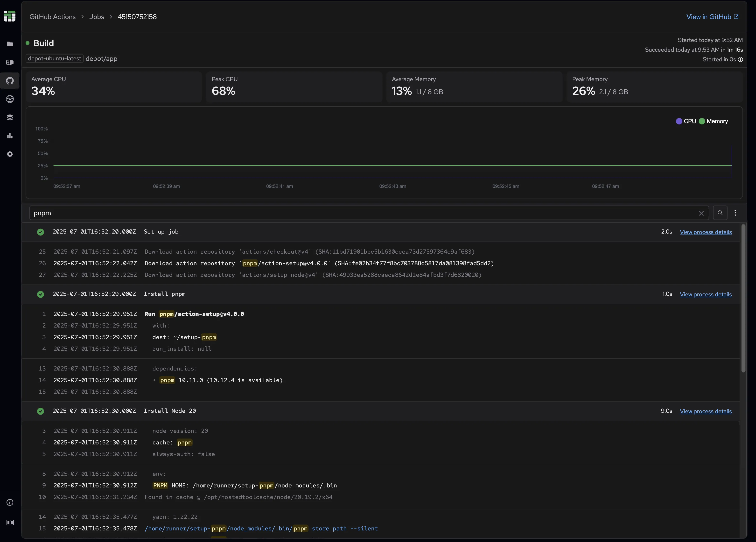Toggle the Memory series in chart legend
This screenshot has width=756, height=542.
[713, 121]
